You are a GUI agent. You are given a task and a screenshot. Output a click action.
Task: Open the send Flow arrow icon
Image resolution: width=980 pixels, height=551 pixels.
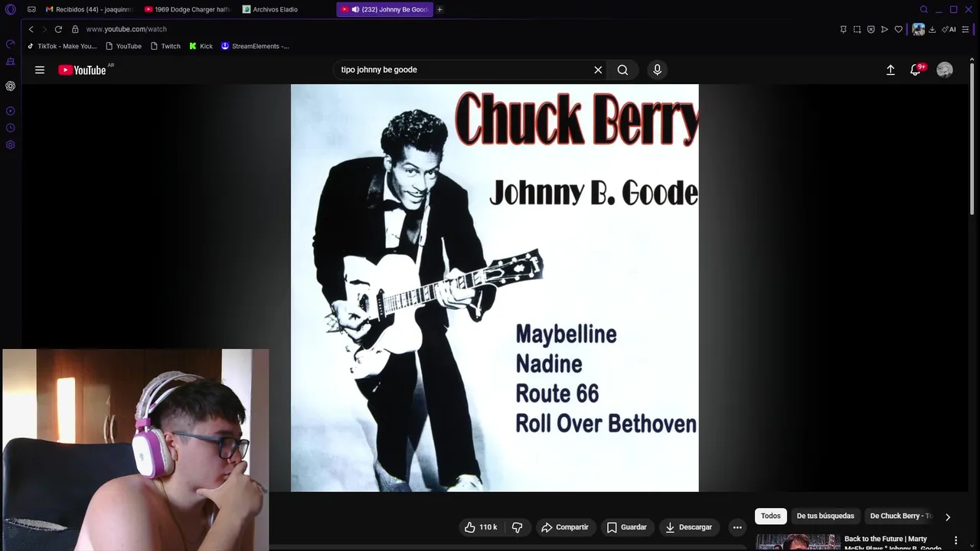(884, 29)
